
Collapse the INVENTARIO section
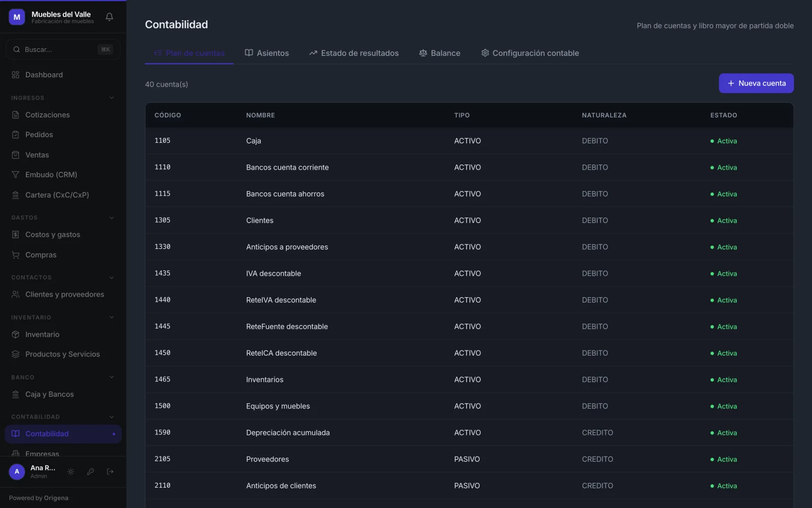tap(112, 317)
